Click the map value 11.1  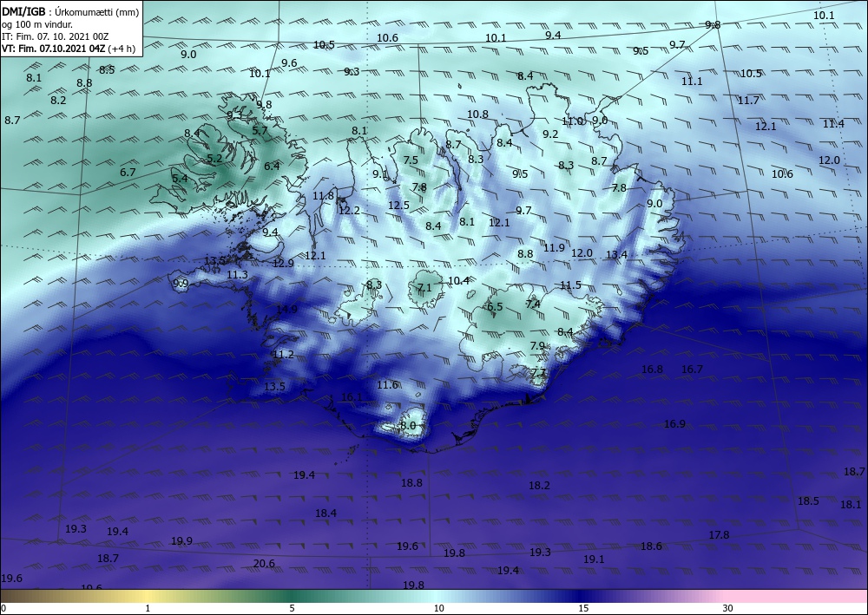coord(692,82)
